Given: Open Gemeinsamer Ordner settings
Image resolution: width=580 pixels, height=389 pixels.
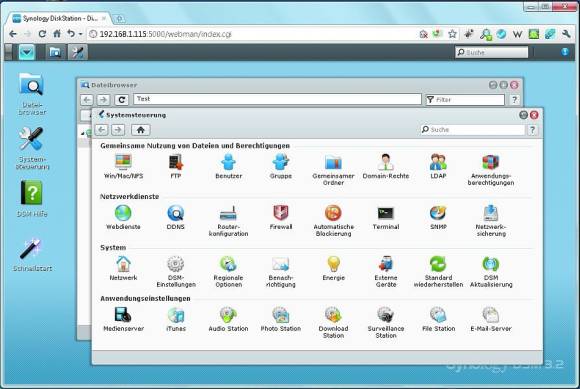Looking at the screenshot, I should point(333,169).
